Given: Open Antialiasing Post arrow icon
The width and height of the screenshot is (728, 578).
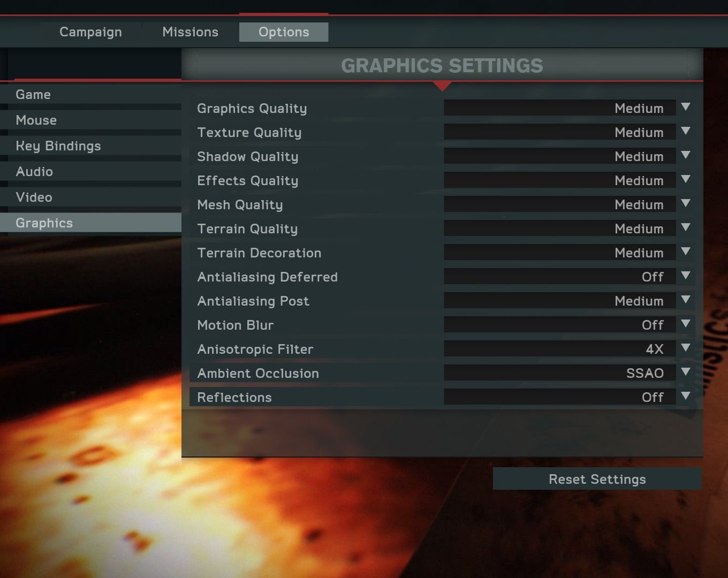Looking at the screenshot, I should click(x=686, y=300).
